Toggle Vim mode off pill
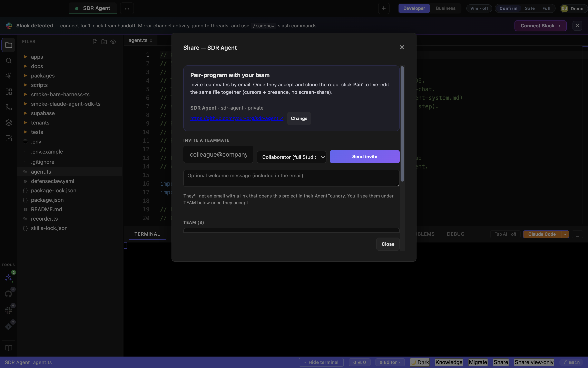The image size is (588, 368). point(479,9)
